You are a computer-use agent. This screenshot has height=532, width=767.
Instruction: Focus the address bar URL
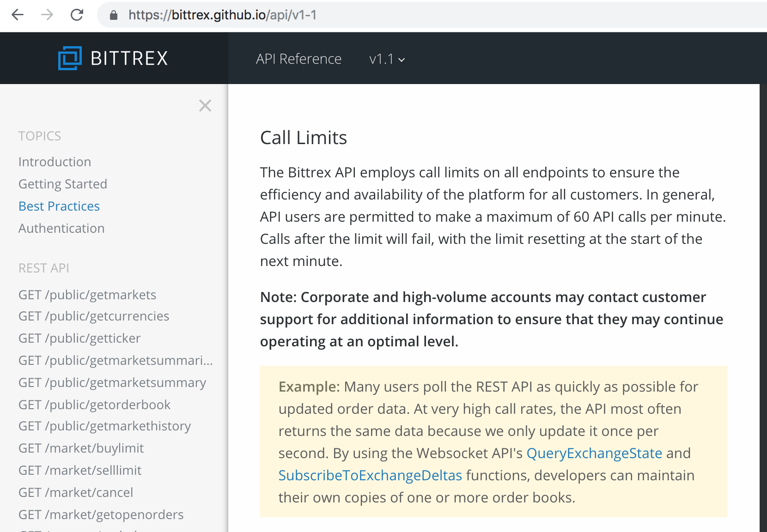222,15
